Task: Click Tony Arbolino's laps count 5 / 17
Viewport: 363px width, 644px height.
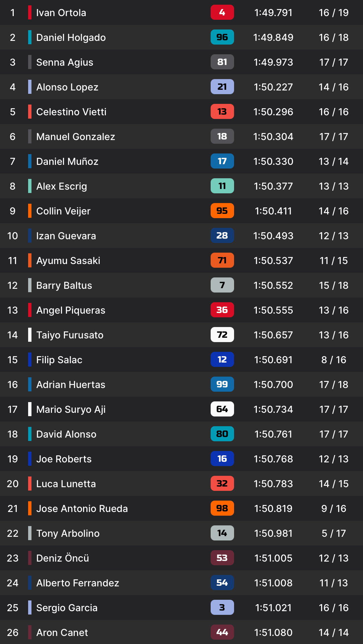Action: coord(334,533)
